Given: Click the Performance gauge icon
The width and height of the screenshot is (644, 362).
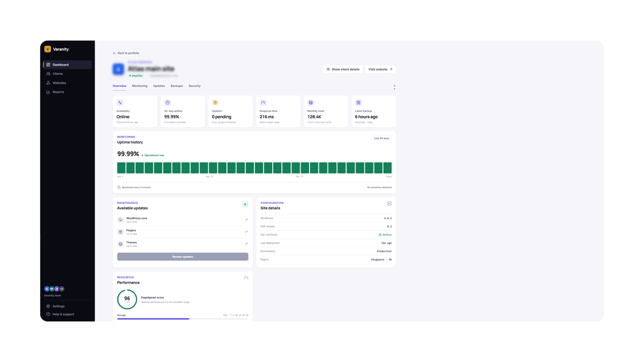Looking at the screenshot, I should [x=246, y=278].
